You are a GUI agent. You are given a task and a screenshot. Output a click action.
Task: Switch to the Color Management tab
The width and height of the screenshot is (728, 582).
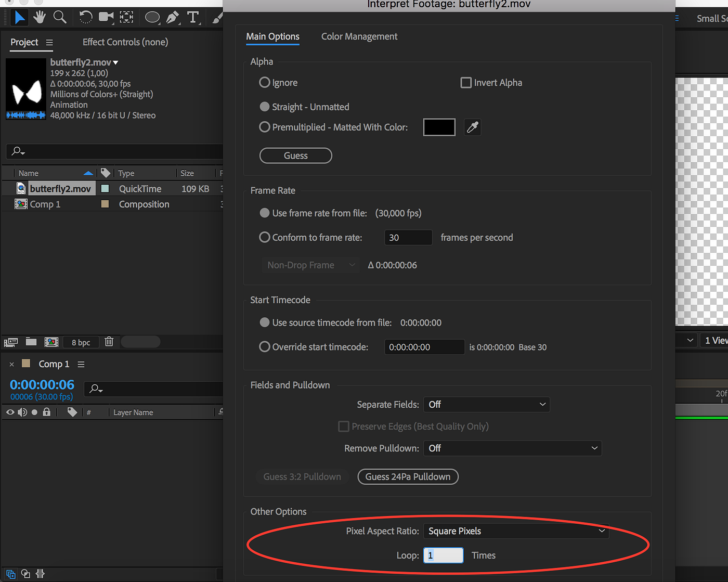pos(359,36)
